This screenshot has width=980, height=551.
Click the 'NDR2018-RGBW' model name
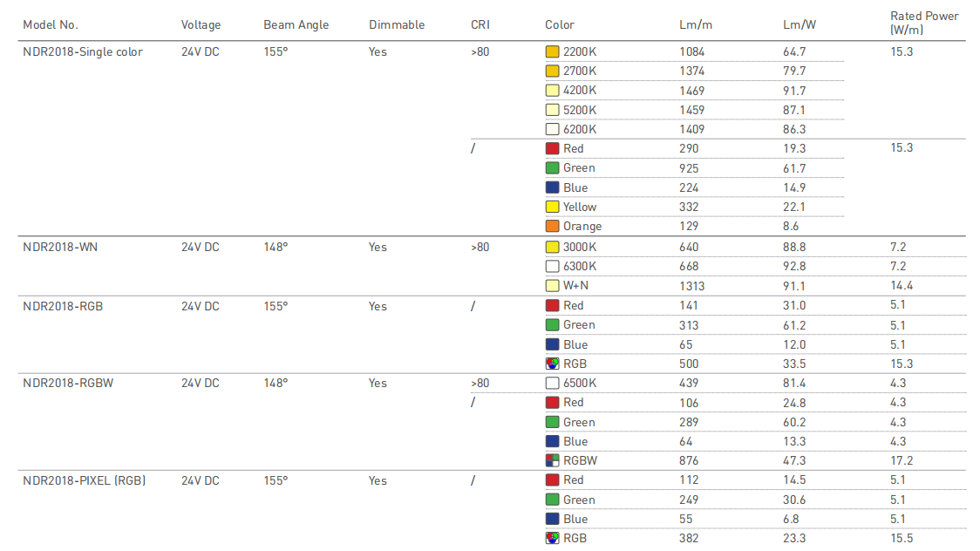[x=68, y=383]
